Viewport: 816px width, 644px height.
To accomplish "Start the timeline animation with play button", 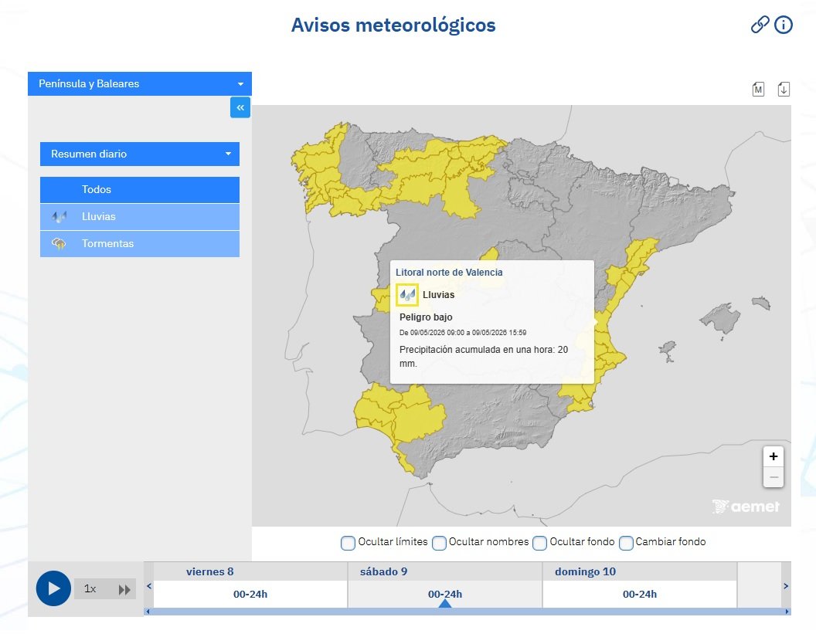I will (x=53, y=588).
